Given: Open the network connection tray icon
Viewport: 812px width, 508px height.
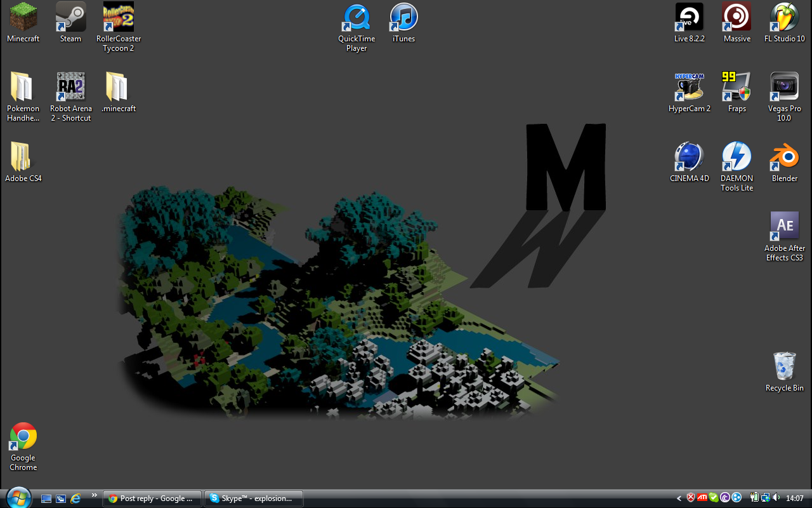Looking at the screenshot, I should 766,498.
